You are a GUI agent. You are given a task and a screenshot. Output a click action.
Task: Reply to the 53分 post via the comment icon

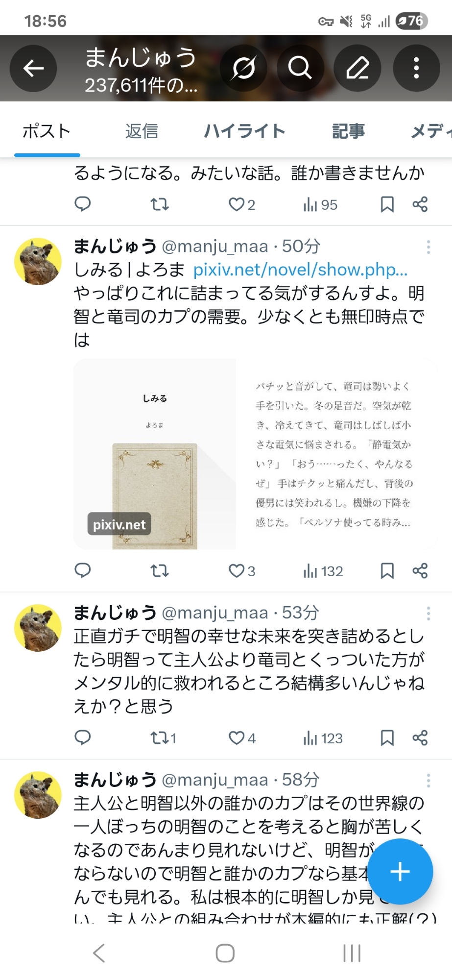tap(82, 738)
